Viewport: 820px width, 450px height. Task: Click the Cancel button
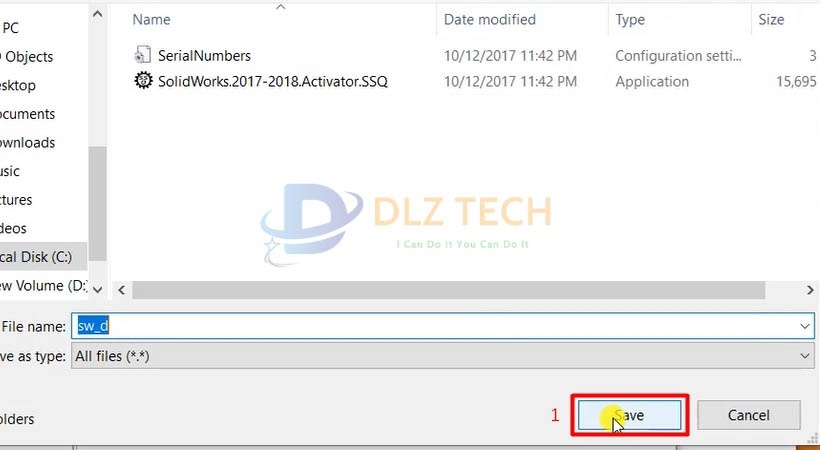point(748,415)
